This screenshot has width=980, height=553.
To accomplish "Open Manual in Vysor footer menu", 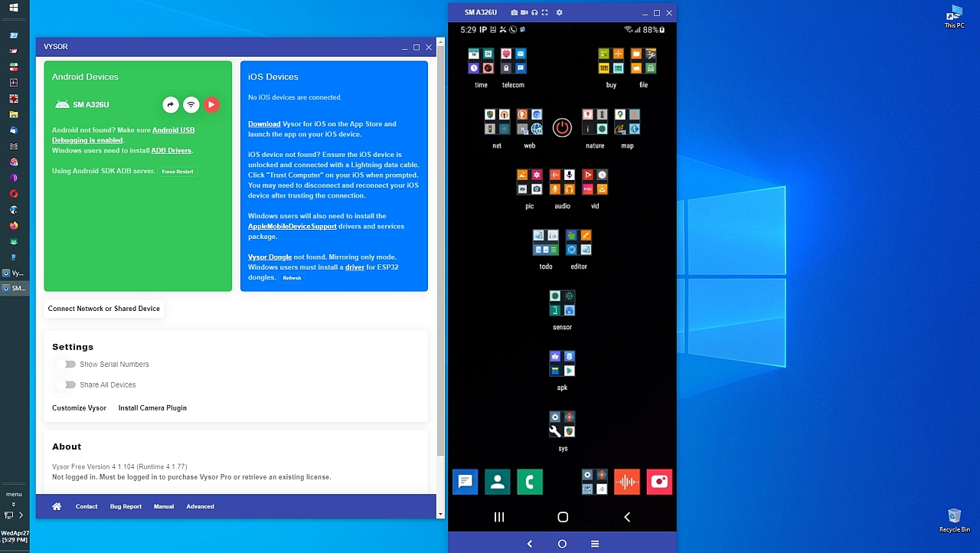I will coord(164,506).
